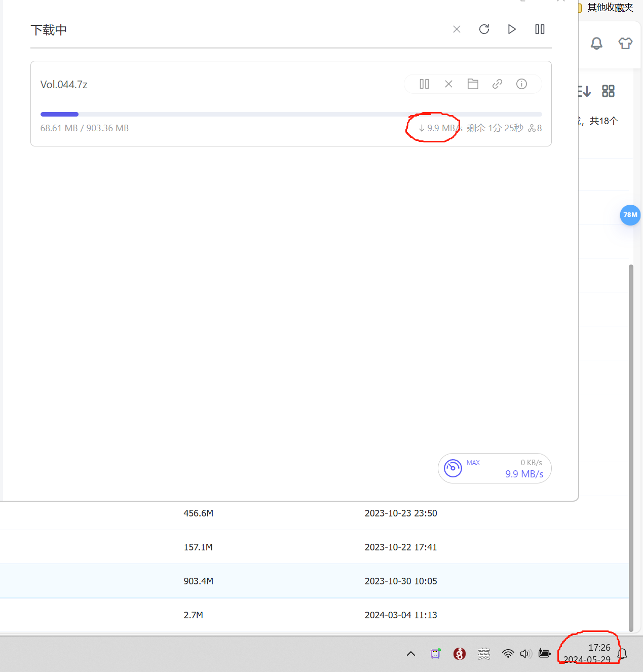643x672 pixels.
Task: Click the file list vertical scrollbar
Action: [x=631, y=448]
